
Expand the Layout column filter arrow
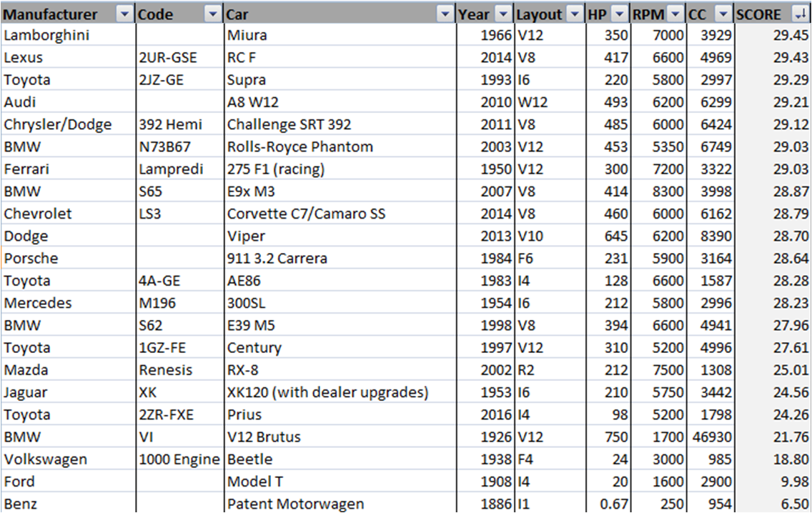[575, 14]
